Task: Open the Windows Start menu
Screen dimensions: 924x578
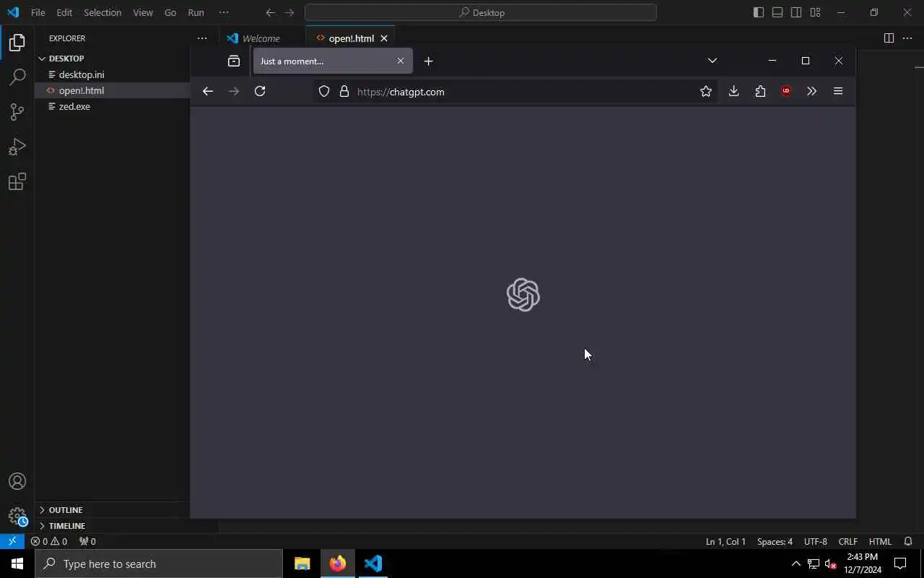Action: pos(17,564)
